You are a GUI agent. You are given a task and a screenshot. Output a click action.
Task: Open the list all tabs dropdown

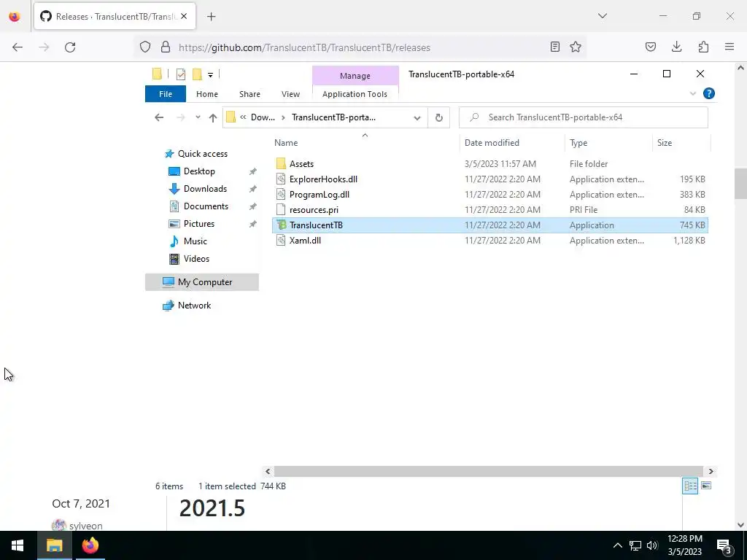[x=602, y=16]
